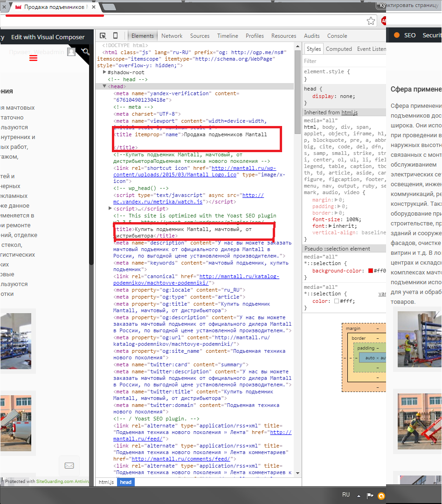The height and width of the screenshot is (504, 442).
Task: Toggle device mode phone icon in DevTools
Action: tap(116, 36)
